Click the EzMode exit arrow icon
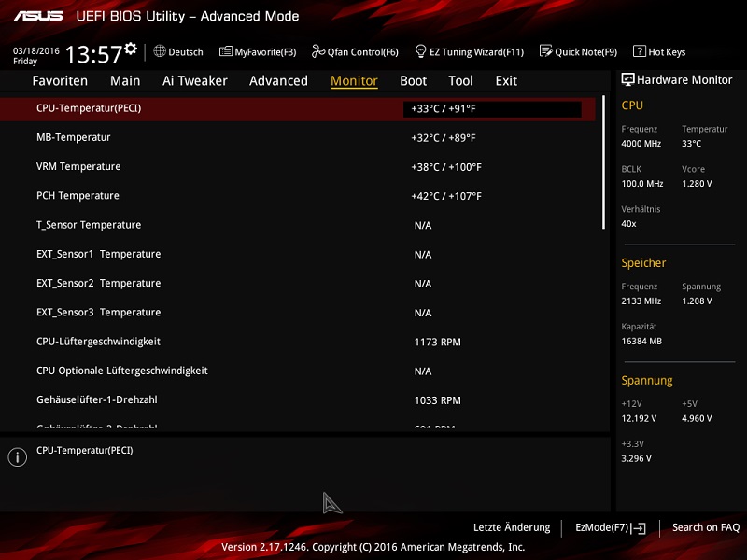Image resolution: width=747 pixels, height=560 pixels. point(639,528)
